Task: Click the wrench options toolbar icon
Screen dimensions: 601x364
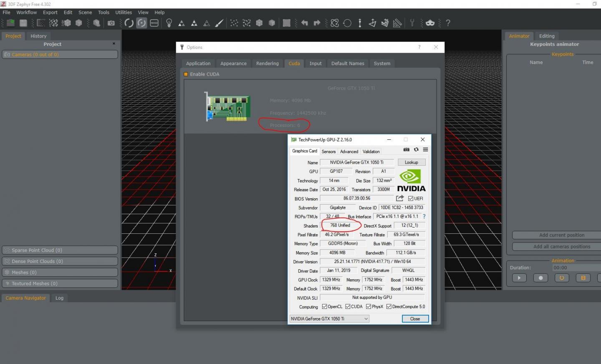Action: pos(412,23)
